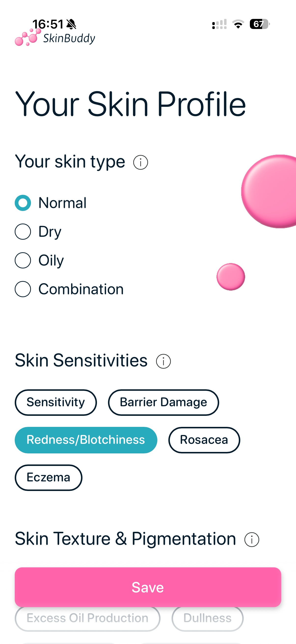
Task: Click the SkinBuddy logo
Action: click(x=54, y=38)
